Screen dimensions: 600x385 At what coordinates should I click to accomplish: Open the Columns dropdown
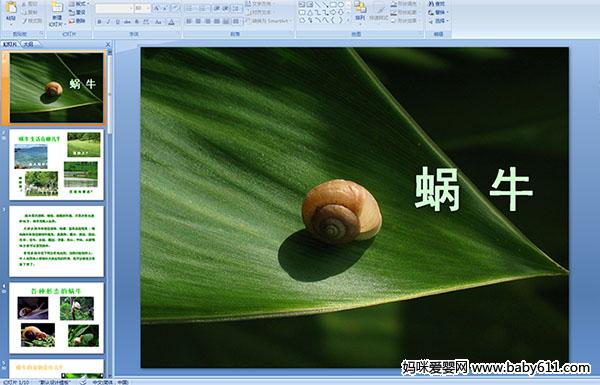pos(237,22)
